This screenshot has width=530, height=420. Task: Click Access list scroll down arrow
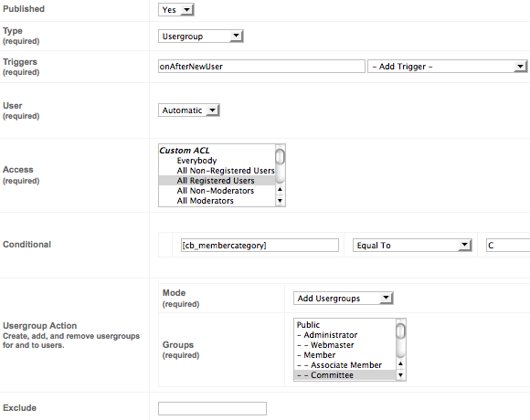pos(280,201)
